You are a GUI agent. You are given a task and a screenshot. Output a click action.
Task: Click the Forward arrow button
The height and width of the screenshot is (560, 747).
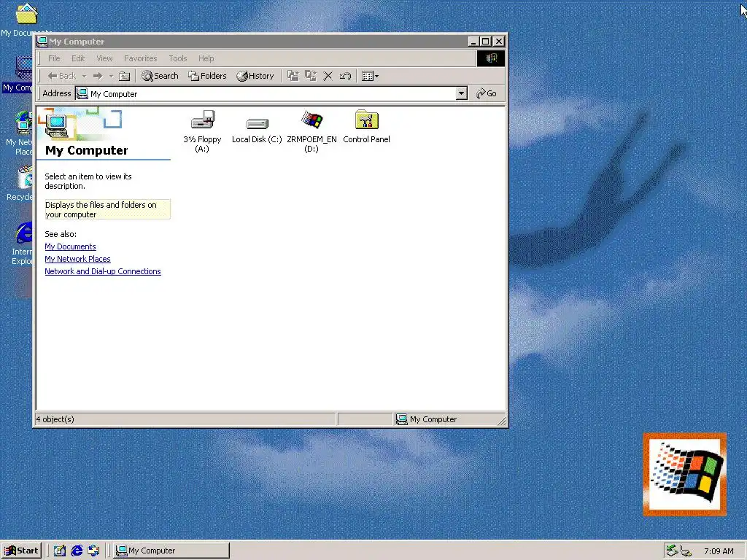pos(98,76)
